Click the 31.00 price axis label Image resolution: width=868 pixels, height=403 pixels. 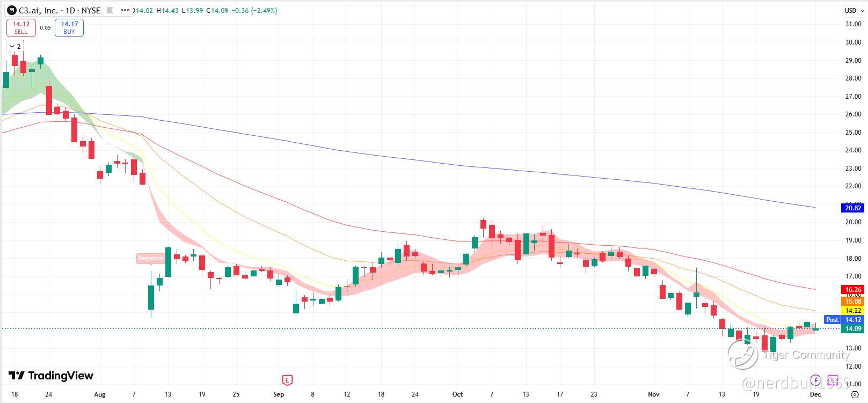click(x=853, y=24)
